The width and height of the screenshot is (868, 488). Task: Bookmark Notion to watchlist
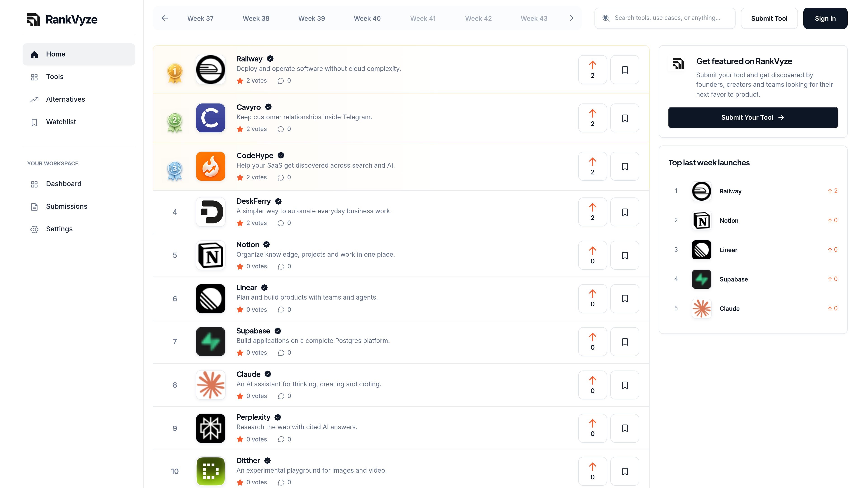click(x=625, y=255)
